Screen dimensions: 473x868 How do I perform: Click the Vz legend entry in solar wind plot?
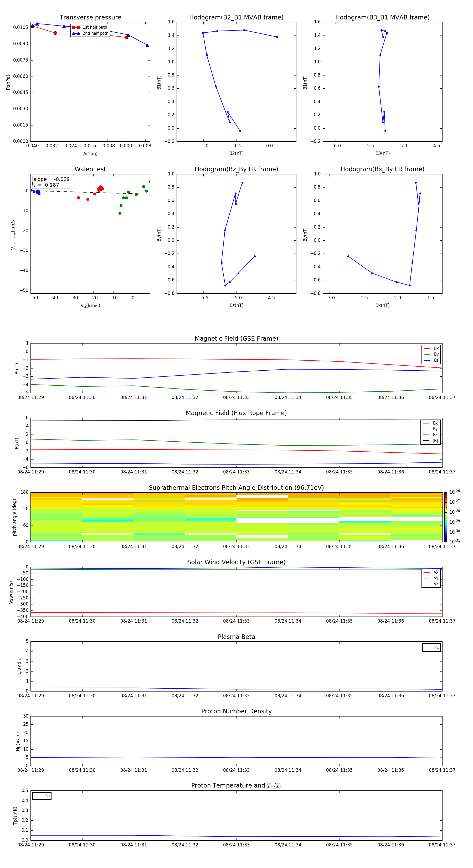point(431,584)
